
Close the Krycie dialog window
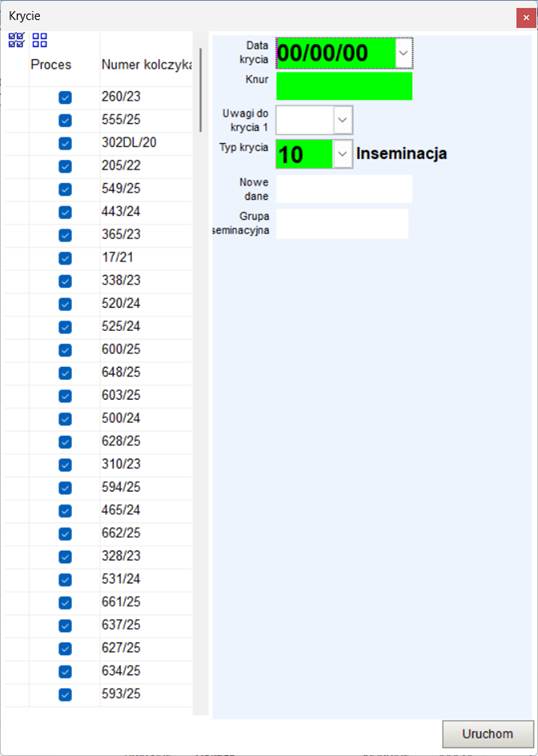pos(526,17)
